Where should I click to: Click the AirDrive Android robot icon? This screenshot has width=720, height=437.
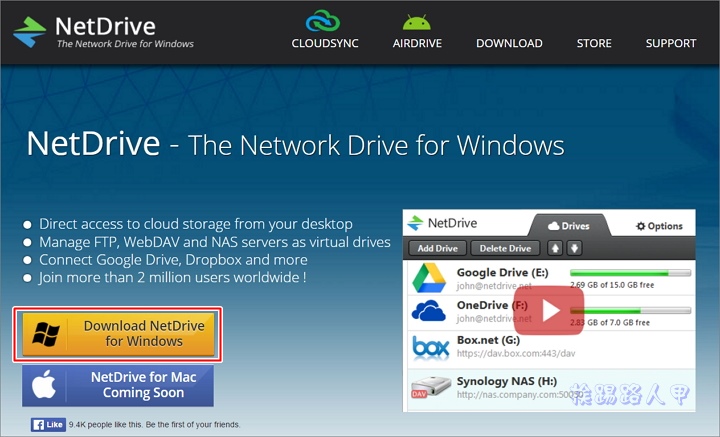pyautogui.click(x=418, y=21)
